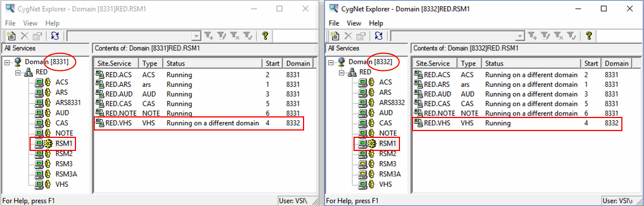
Task: Click the yellow Help question mark icon in the Domain [8332] window
Action: pyautogui.click(x=588, y=36)
